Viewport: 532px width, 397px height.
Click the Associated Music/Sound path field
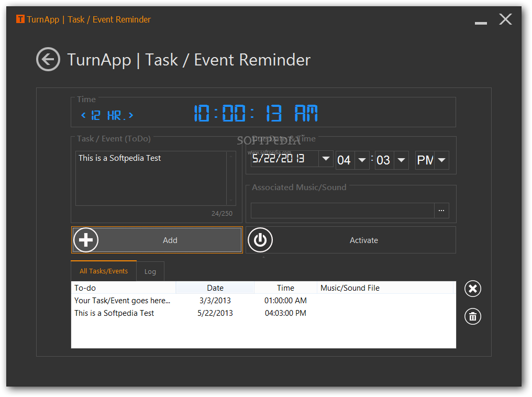coord(342,211)
